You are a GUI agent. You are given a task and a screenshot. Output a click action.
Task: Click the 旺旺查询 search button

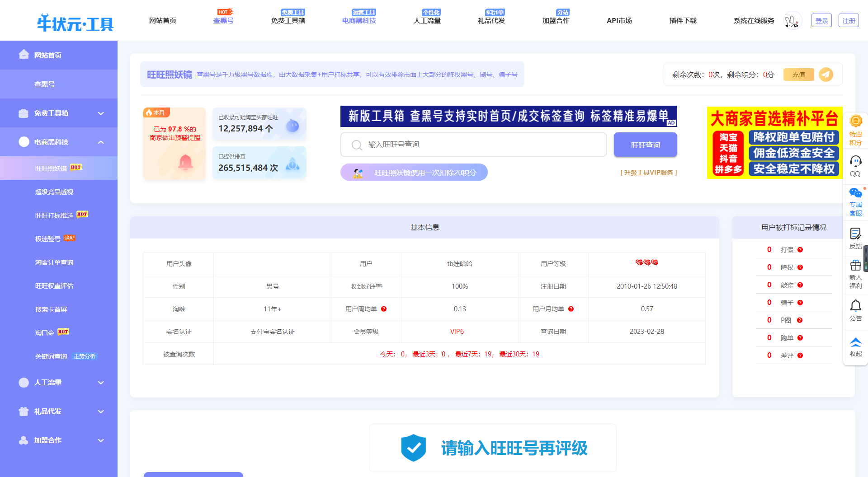(645, 145)
